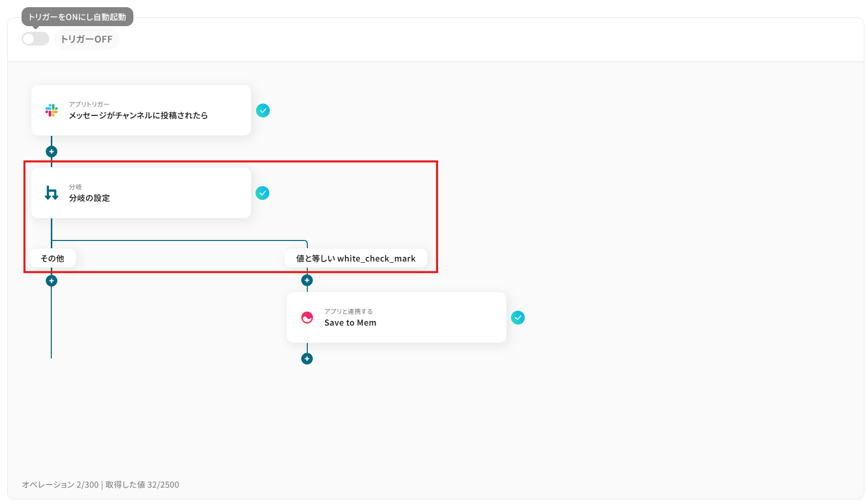The image size is (868, 503).
Task: Click the branch icon in 分岐の設定 card
Action: click(x=51, y=193)
